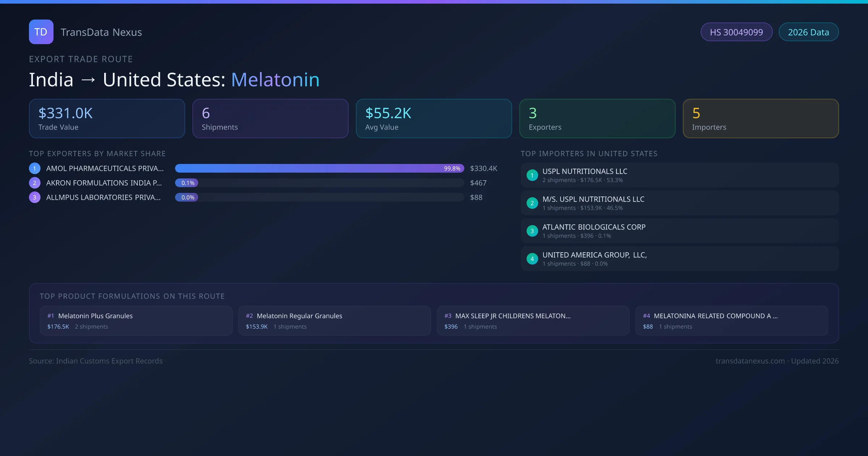Screen dimensions: 868x456
Task: Expand the AMOL PHARMACEUTICALS truncated name
Action: point(104,168)
